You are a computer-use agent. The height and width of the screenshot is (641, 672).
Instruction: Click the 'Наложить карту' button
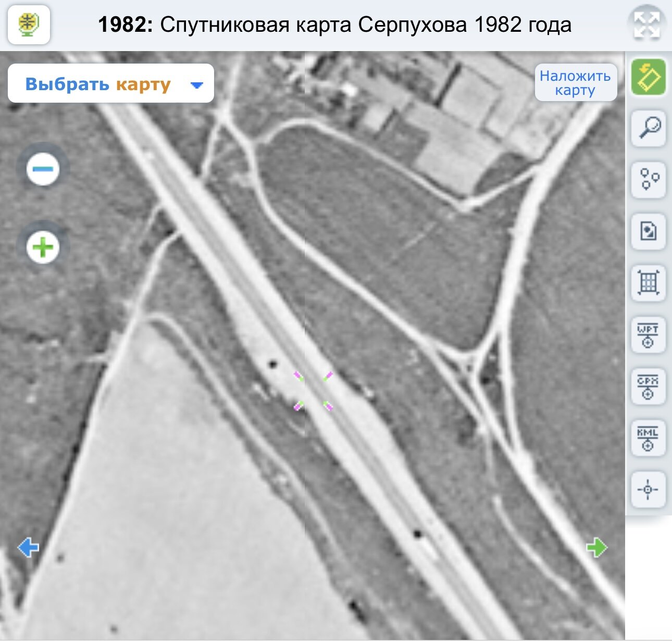tap(575, 83)
